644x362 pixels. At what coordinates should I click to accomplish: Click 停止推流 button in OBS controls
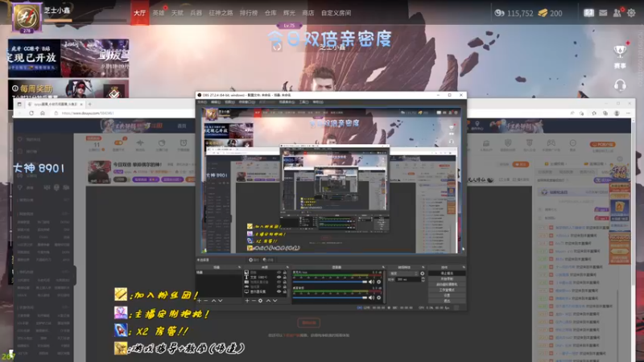(447, 273)
